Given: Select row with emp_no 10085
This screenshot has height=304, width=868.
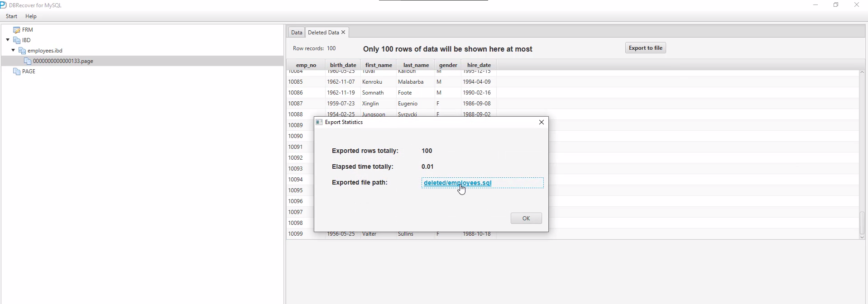Looking at the screenshot, I should coord(296,82).
